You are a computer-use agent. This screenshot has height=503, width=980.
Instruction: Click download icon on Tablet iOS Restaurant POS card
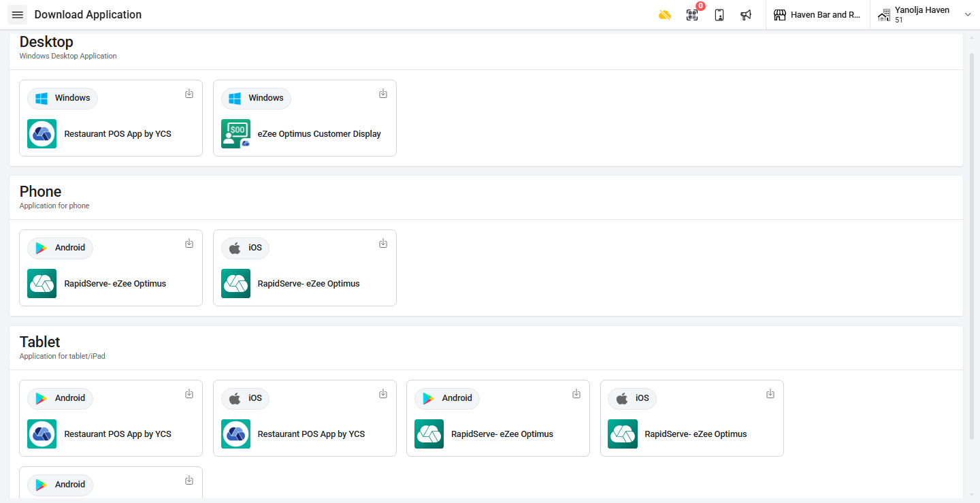pyautogui.click(x=383, y=394)
